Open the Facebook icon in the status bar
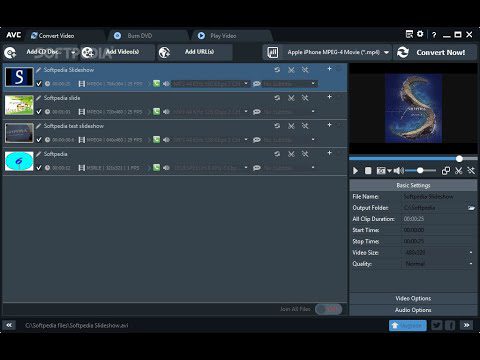This screenshot has height=360, width=480. click(450, 325)
